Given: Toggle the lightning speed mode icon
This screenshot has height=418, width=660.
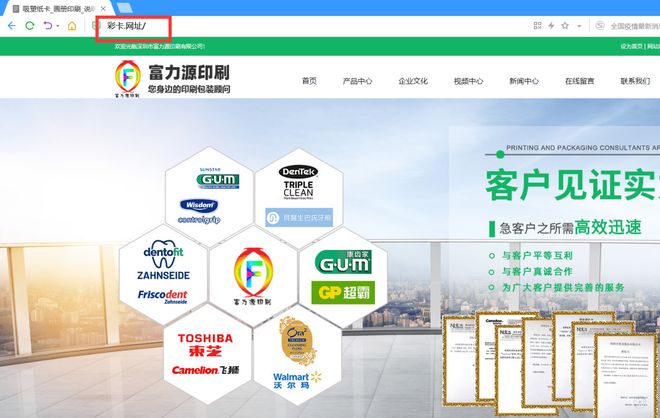Looking at the screenshot, I should click(x=551, y=26).
